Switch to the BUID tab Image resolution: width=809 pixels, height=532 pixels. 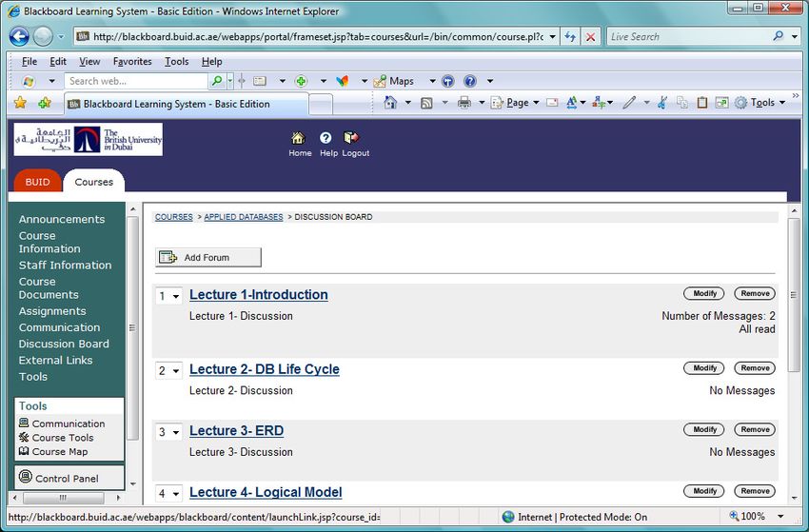[x=38, y=182]
